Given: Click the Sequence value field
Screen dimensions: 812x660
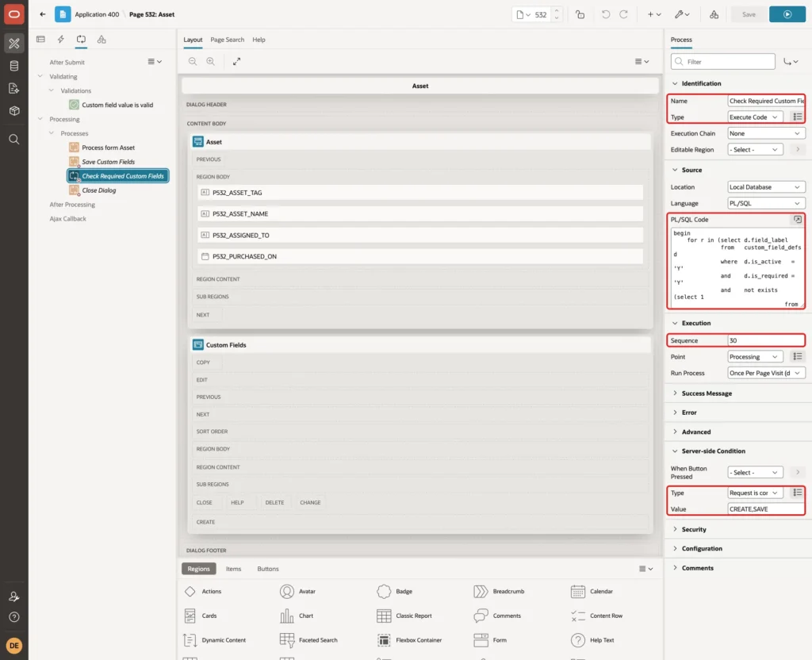Looking at the screenshot, I should point(766,340).
